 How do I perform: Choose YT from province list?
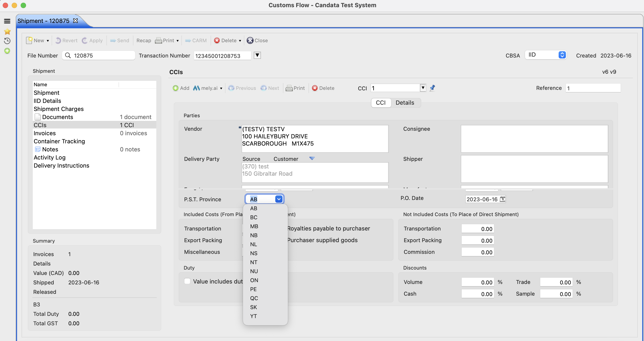[x=265, y=316]
